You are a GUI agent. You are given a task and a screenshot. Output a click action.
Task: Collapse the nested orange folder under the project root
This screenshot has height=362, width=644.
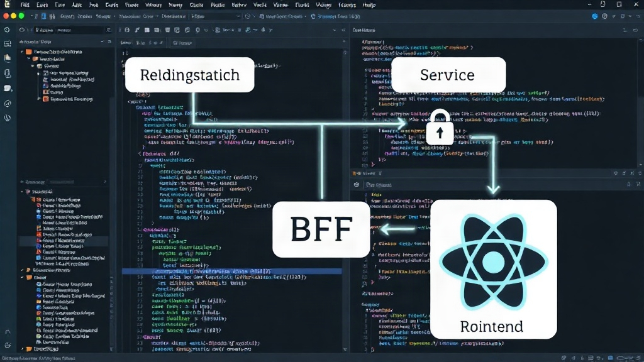point(29,58)
